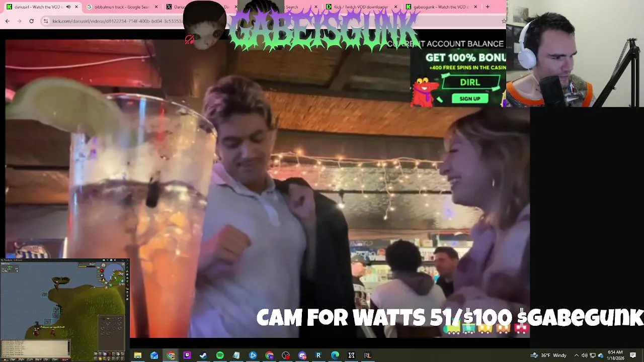Open Microsoft Edge from the taskbar
The height and width of the screenshot is (362, 644).
point(335,355)
